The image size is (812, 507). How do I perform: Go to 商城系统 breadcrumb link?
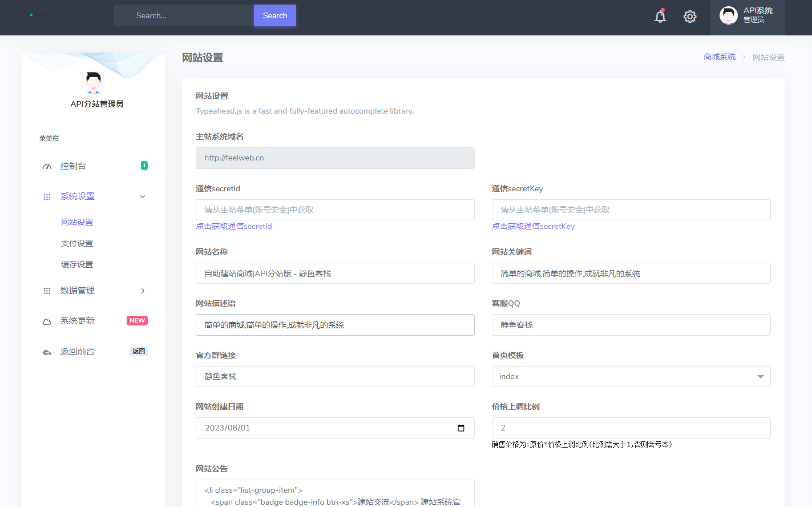719,57
